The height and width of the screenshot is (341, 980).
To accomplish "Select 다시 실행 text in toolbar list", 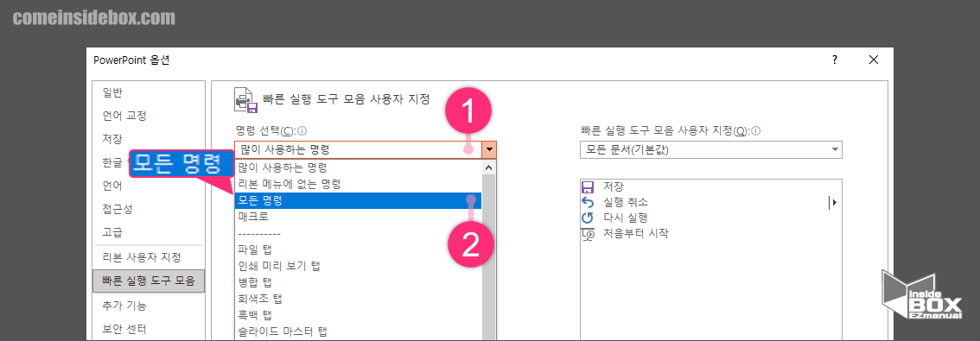I will coord(625,218).
